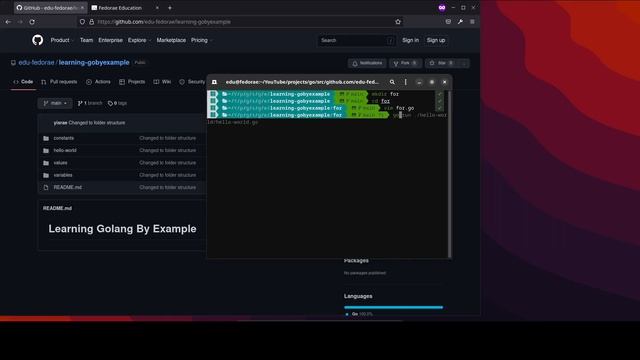Click the search icon in terminal title bar

point(392,82)
